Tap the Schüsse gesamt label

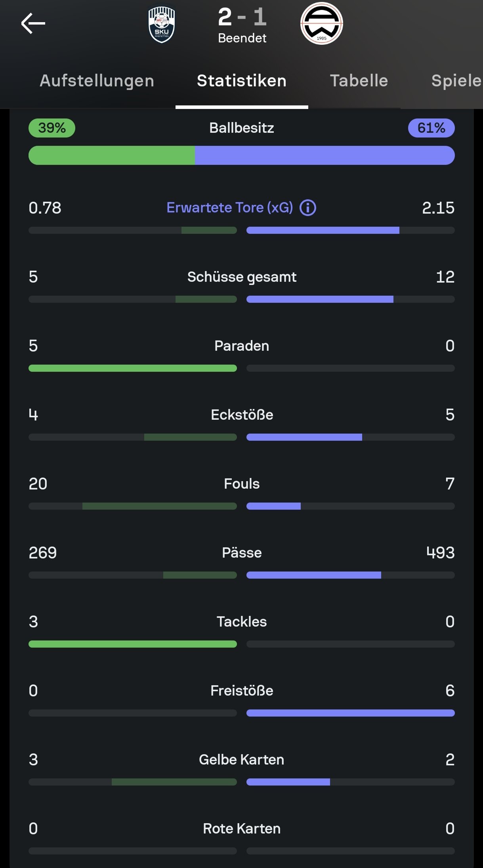(x=242, y=277)
